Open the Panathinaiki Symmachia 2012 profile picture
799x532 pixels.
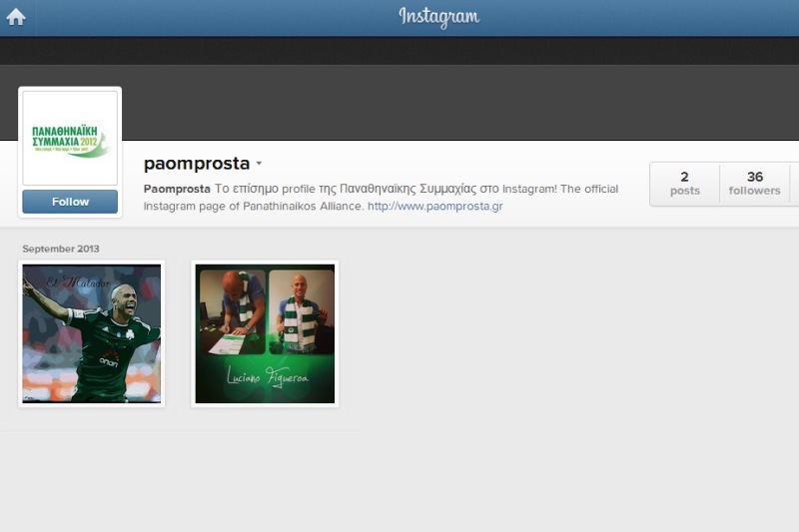coord(70,139)
